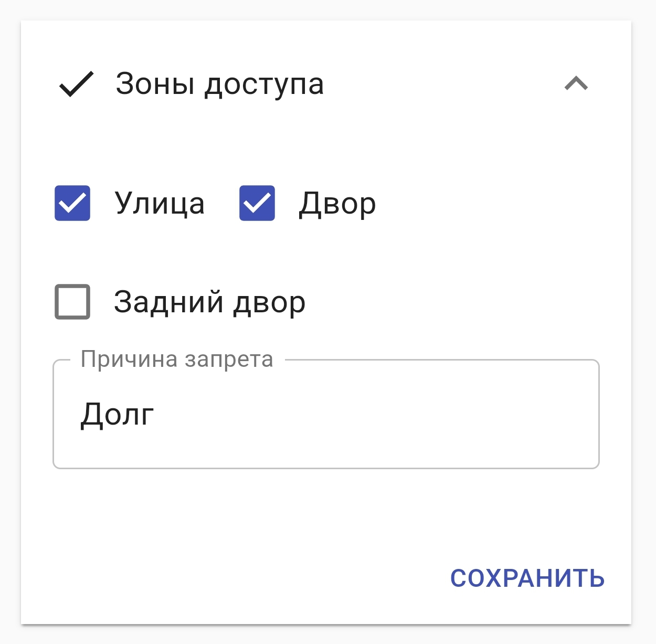Click the up-arrow icon in panel header
Screen dimensions: 656x644
[576, 84]
